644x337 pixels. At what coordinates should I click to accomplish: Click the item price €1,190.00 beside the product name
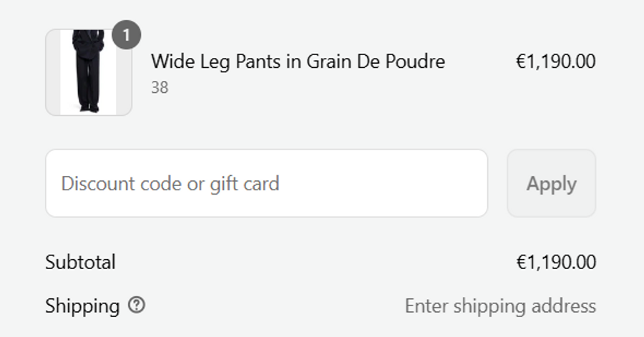coord(555,62)
